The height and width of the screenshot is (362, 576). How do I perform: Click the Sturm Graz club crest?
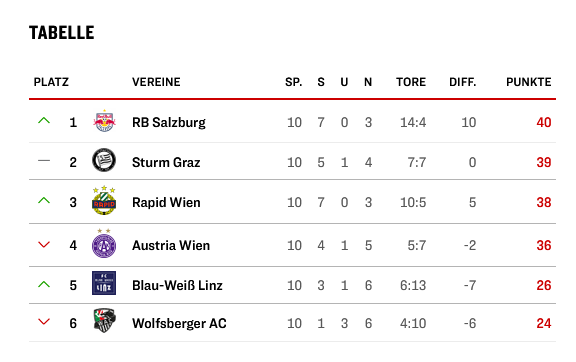point(104,160)
